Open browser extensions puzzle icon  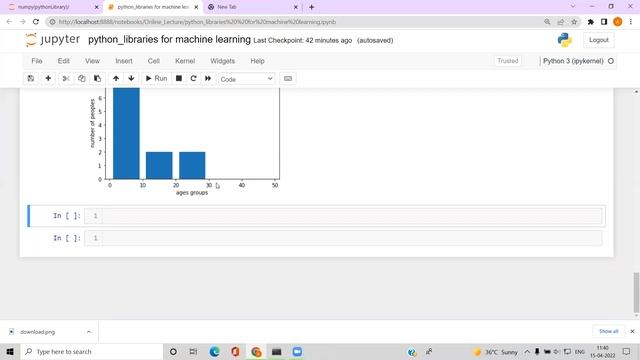[x=591, y=22]
